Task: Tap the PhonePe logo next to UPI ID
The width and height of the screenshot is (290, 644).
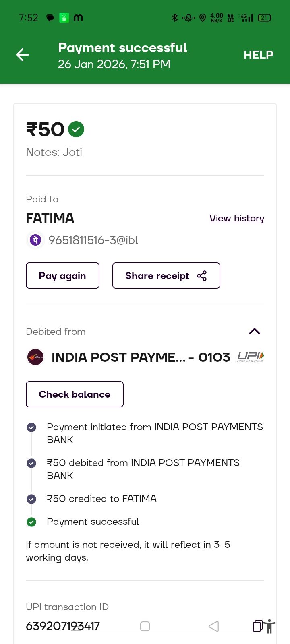Action: click(x=35, y=240)
